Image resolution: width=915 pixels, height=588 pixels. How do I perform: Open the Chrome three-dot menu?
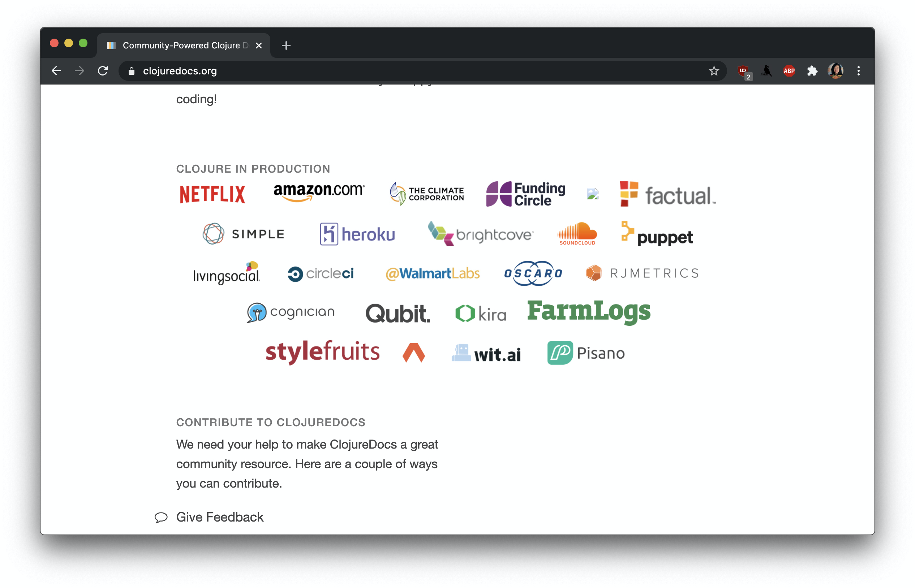click(859, 71)
